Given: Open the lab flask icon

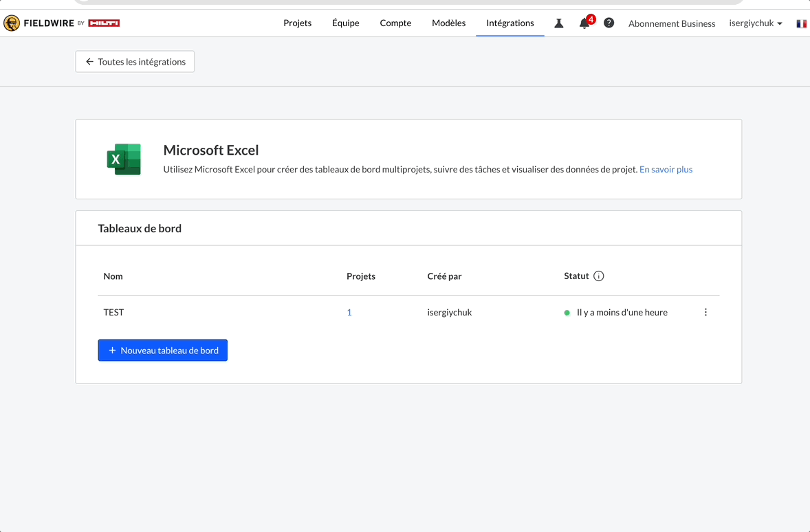Looking at the screenshot, I should click(559, 23).
